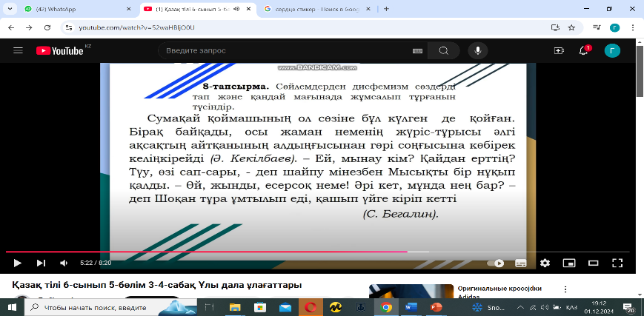The width and height of the screenshot is (644, 316).
Task: Click the YouTube search magnifier button
Action: (x=444, y=50)
